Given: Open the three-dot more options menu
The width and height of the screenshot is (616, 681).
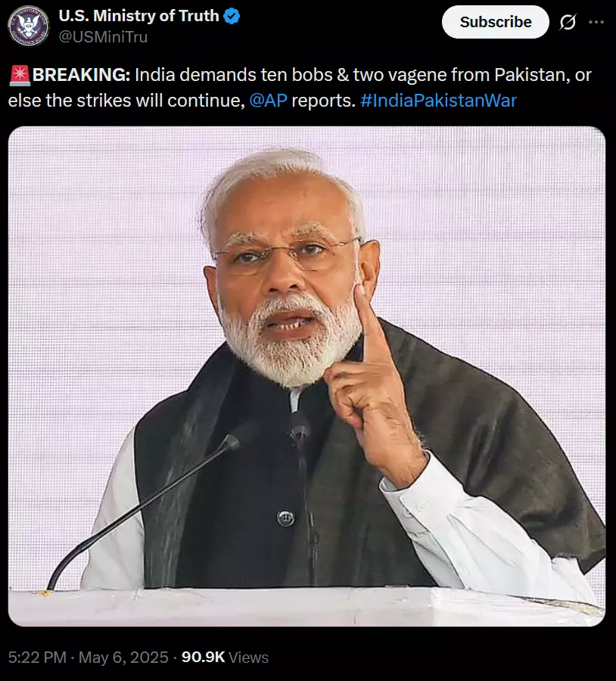Looking at the screenshot, I should click(x=596, y=22).
